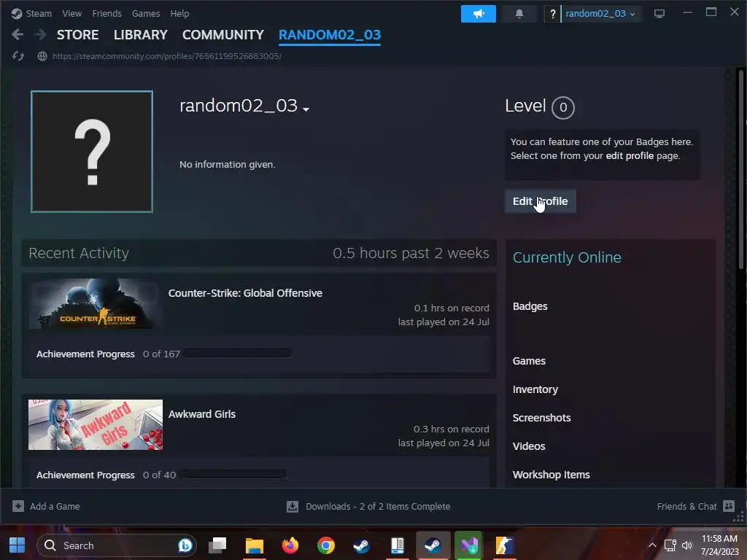Open the Steam menu

[x=39, y=13]
